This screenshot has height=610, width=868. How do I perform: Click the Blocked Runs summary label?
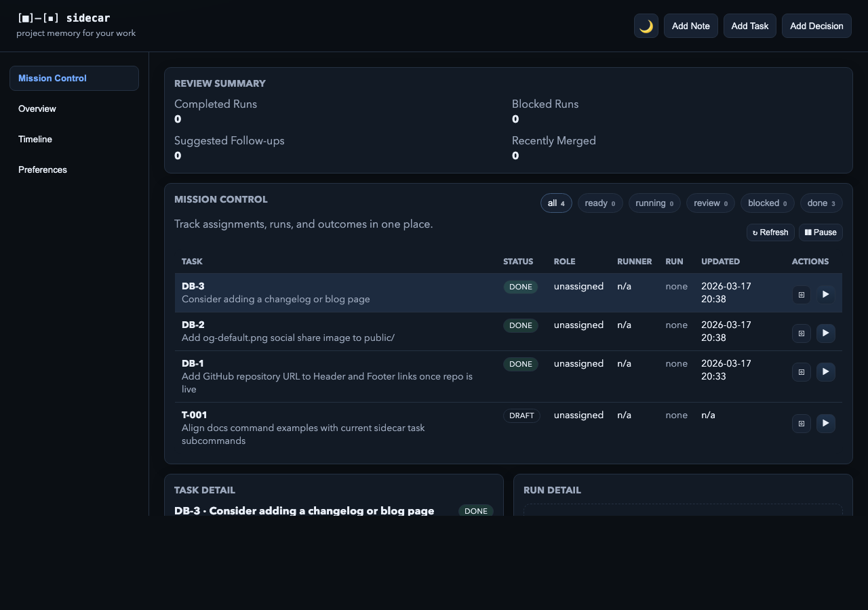(545, 104)
